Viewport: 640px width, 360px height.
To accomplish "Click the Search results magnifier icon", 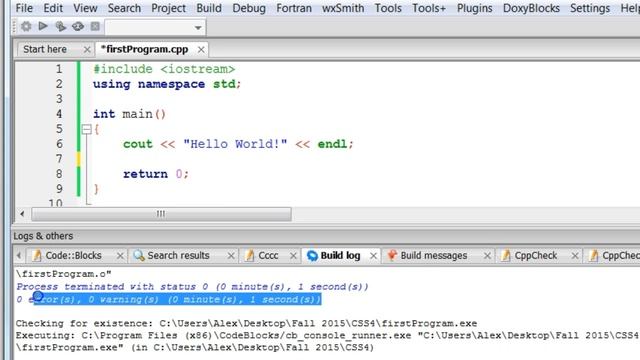I will pyautogui.click(x=139, y=256).
